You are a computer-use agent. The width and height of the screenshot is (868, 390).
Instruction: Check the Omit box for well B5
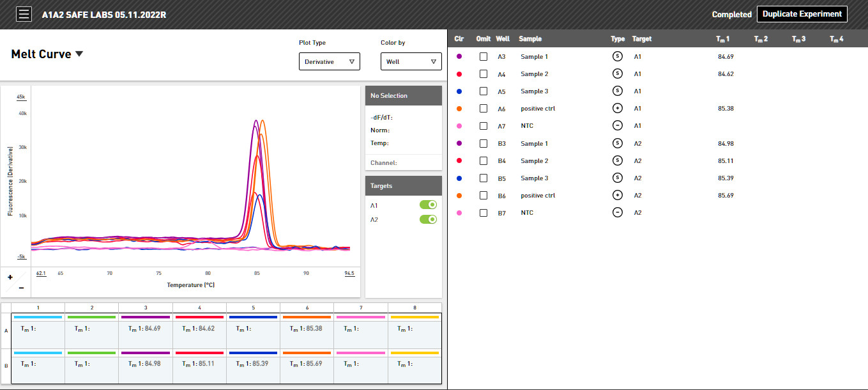[x=483, y=178]
